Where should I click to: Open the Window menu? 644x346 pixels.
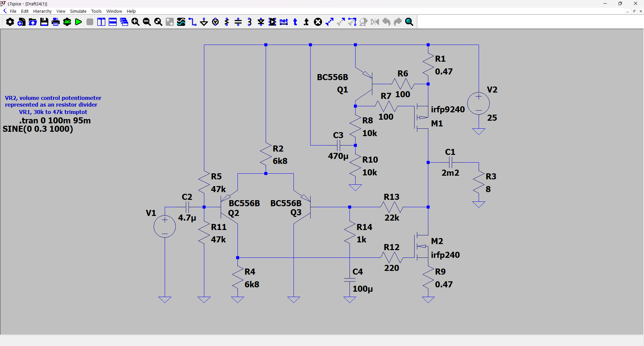114,11
